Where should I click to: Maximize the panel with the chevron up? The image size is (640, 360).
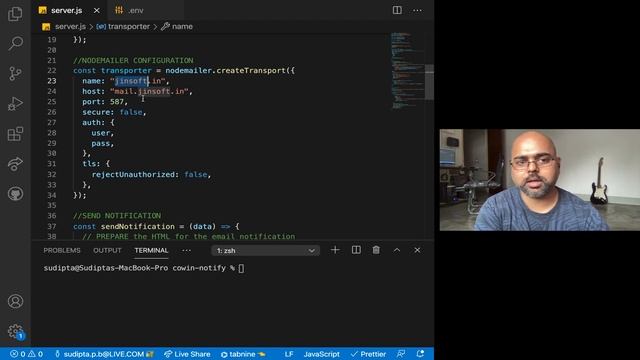click(397, 250)
